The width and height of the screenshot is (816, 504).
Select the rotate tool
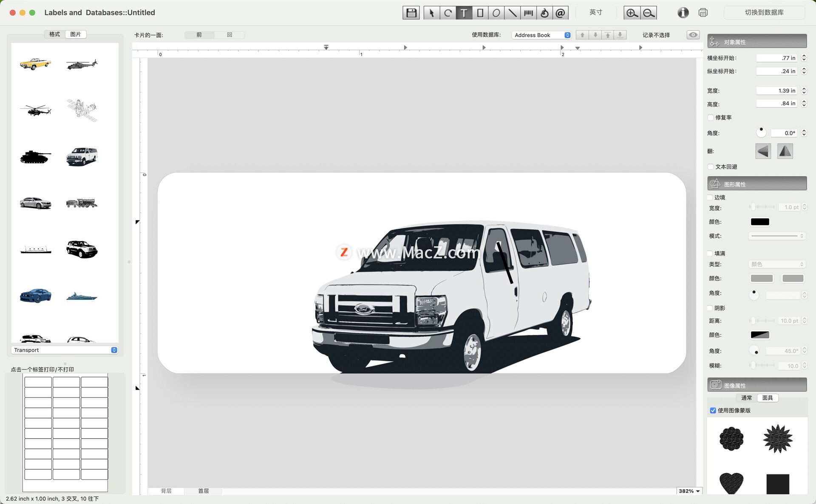(448, 13)
